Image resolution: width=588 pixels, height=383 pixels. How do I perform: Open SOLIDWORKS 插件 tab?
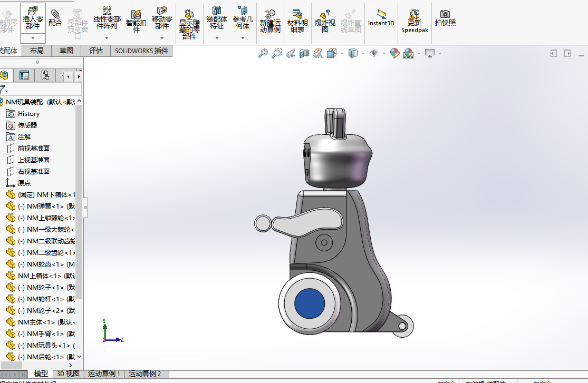[x=141, y=51]
